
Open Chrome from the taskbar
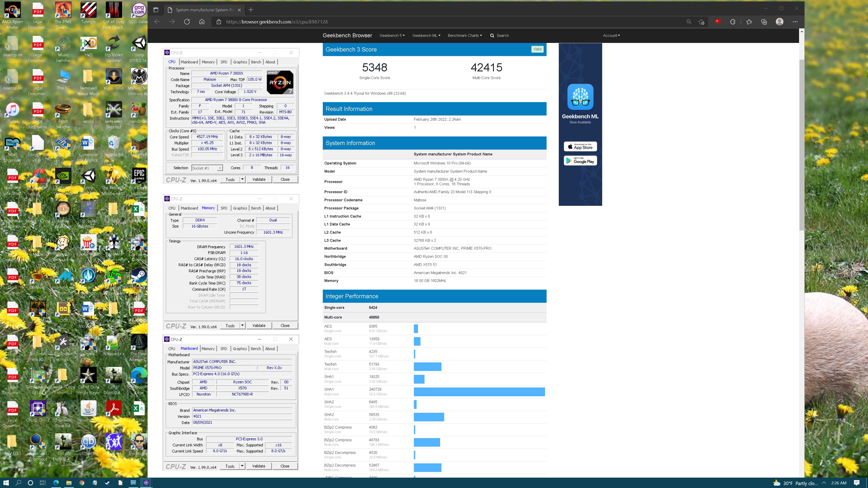[82, 483]
